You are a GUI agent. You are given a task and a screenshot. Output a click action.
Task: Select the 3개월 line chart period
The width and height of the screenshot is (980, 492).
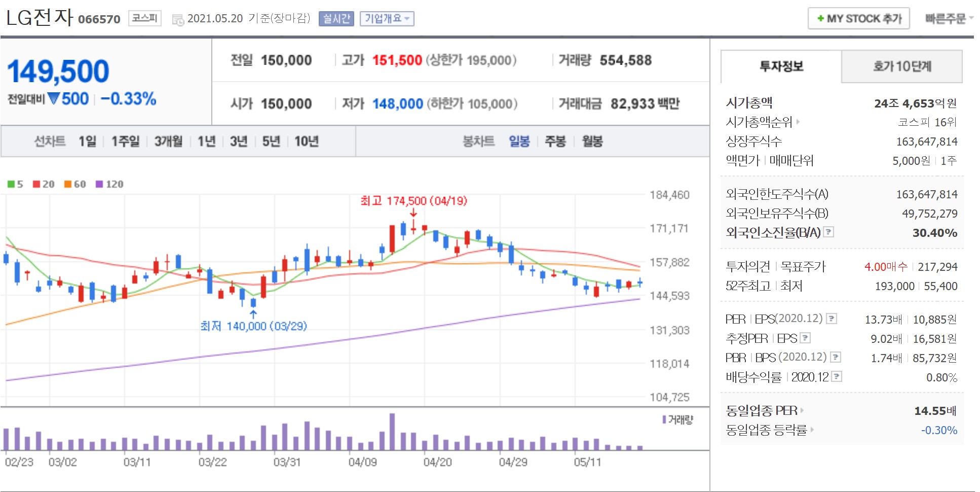coord(168,141)
